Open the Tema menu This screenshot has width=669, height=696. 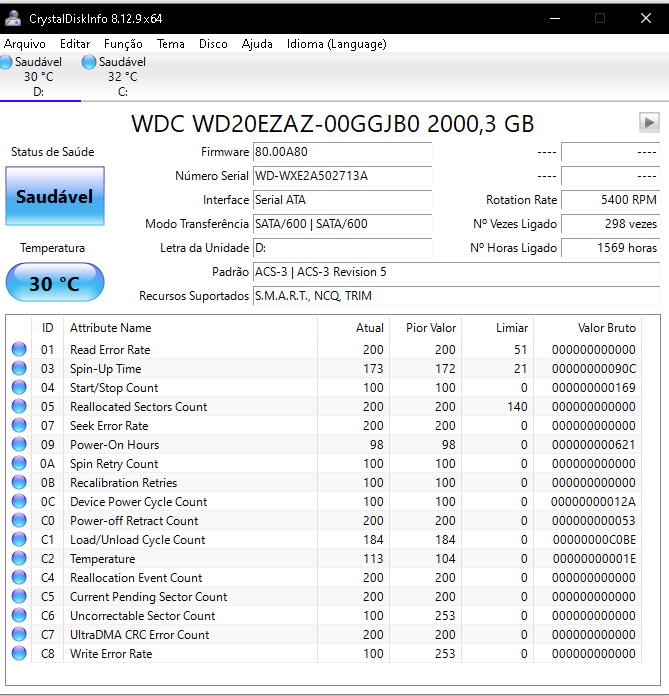(x=170, y=44)
